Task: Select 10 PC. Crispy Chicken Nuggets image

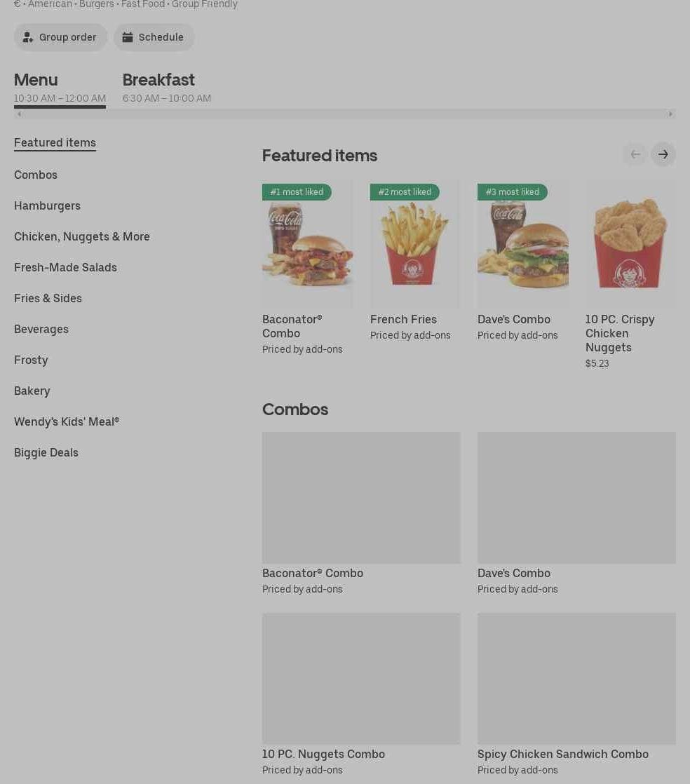Action: tap(630, 244)
